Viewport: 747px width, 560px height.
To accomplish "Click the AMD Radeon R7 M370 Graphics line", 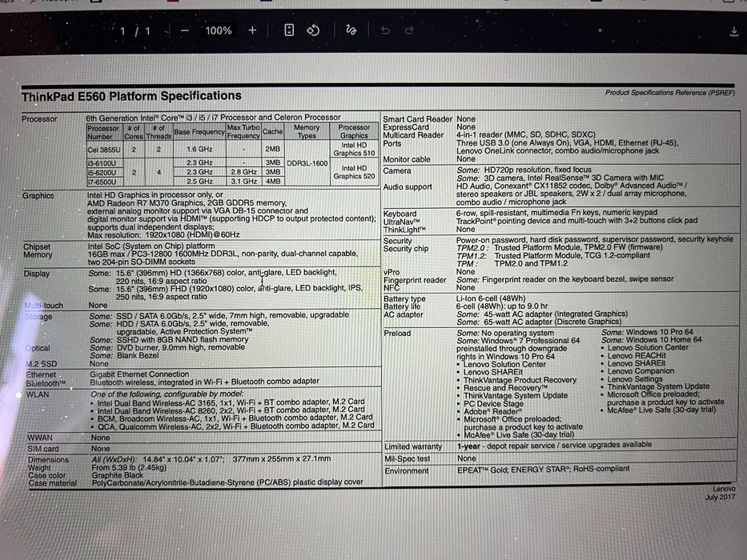I will pyautogui.click(x=187, y=203).
